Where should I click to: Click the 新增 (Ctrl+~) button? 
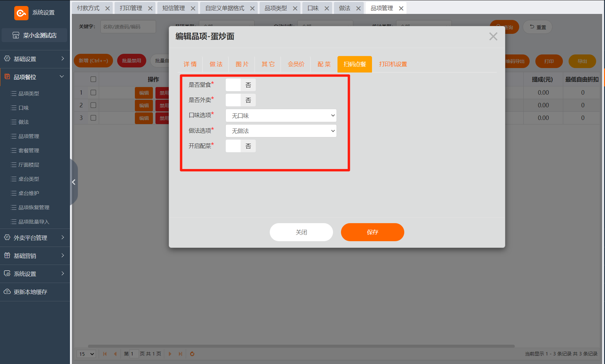93,61
